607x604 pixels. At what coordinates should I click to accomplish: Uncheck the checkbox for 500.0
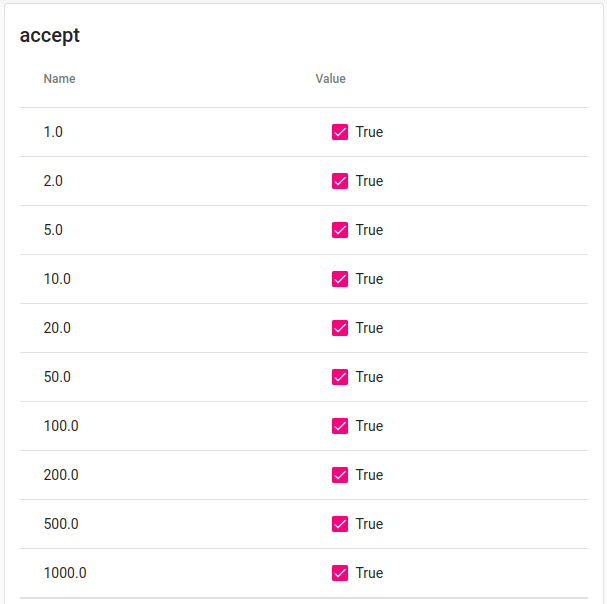point(340,524)
